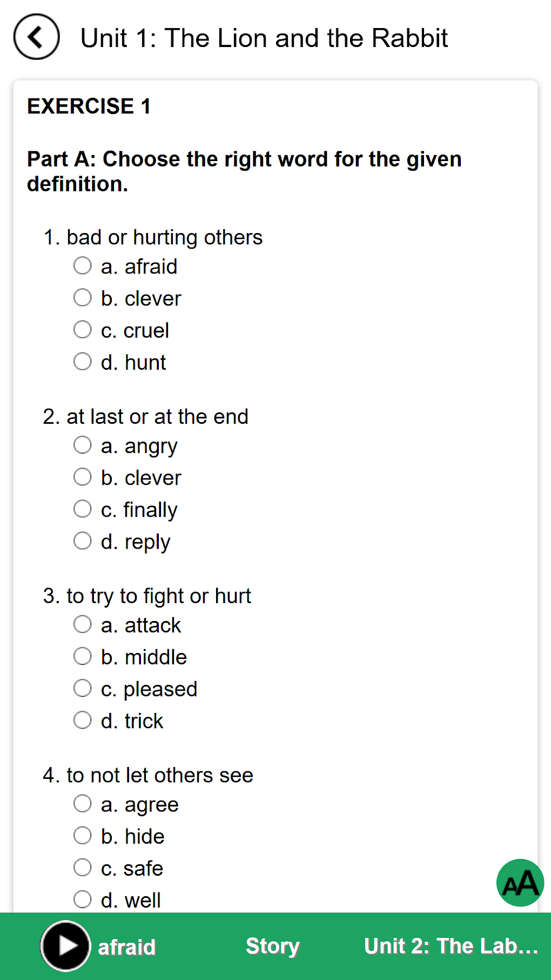The image size is (551, 980).
Task: Select 'c. safe' option
Action: [x=83, y=868]
